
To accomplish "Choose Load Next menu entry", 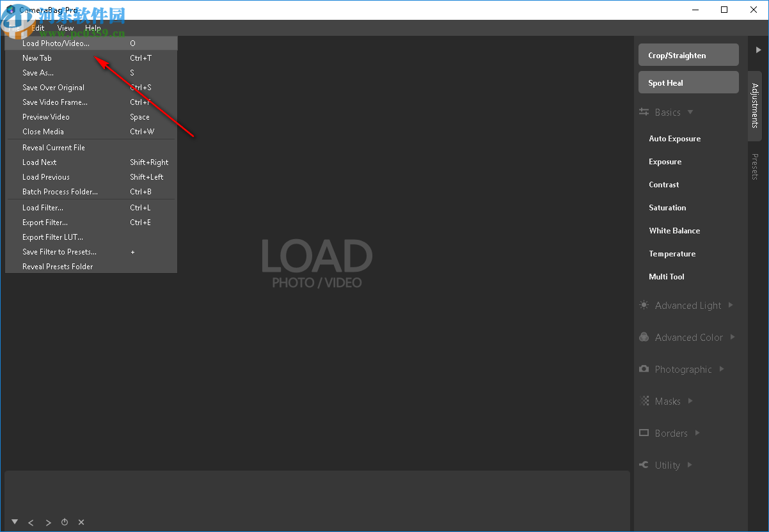I will coord(91,162).
